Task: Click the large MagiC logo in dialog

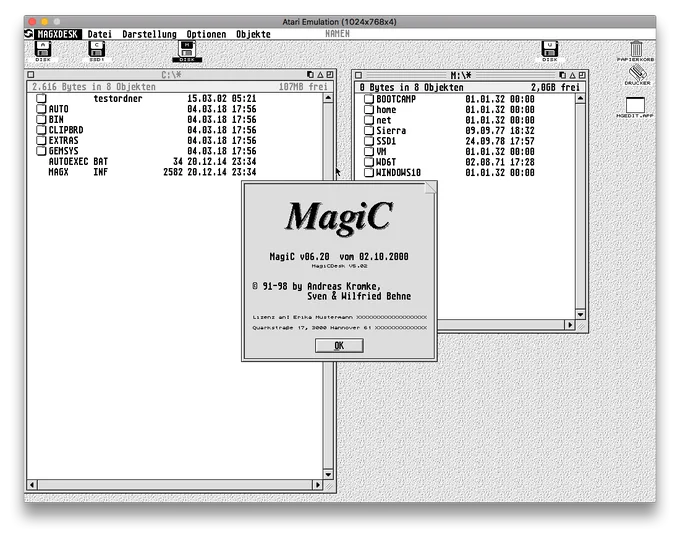Action: coord(339,218)
